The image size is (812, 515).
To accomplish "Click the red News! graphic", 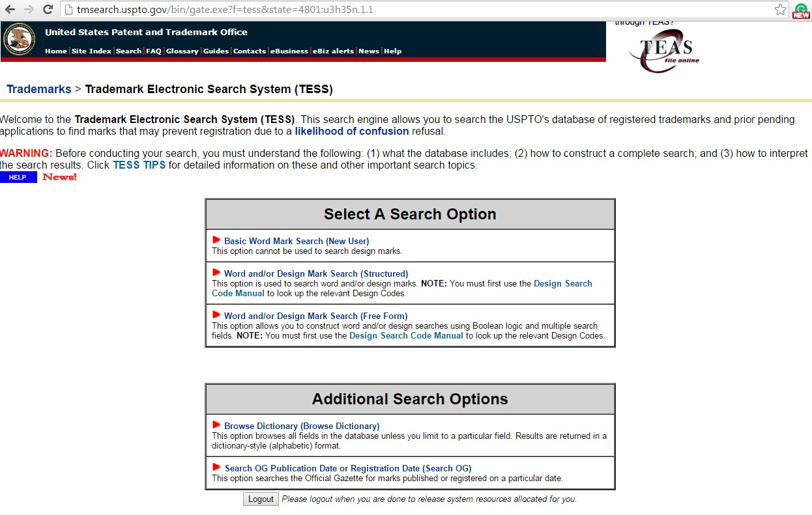I will tap(59, 177).
